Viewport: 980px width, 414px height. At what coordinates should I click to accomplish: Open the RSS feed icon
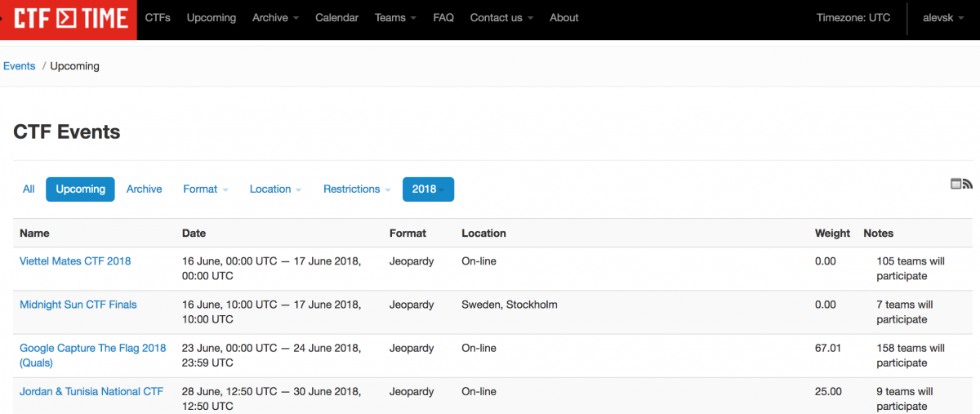968,184
